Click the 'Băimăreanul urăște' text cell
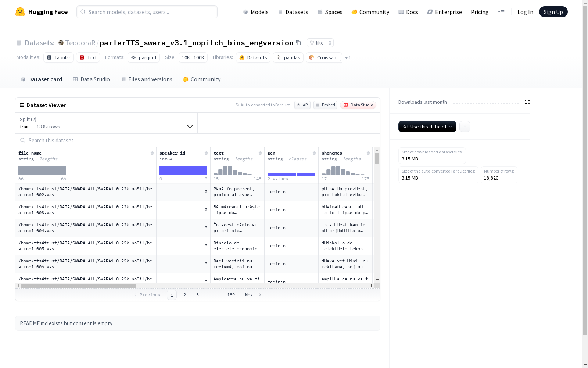The image size is (588, 368). click(x=237, y=210)
